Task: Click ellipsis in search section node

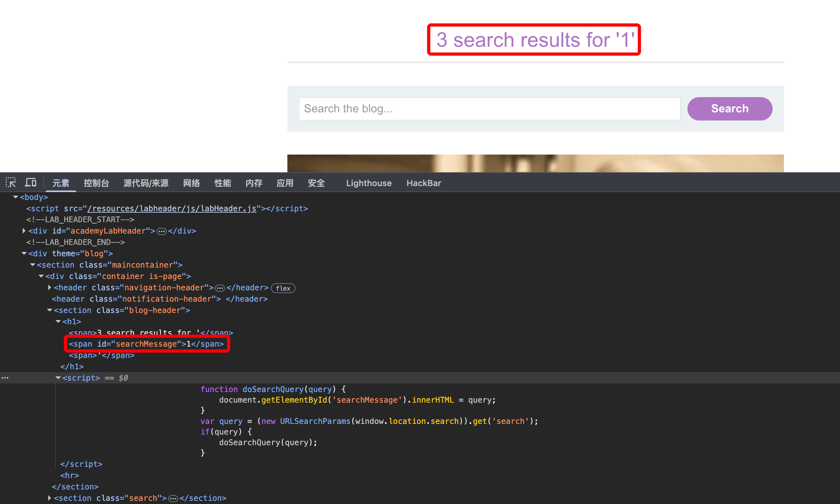Action: (x=173, y=499)
